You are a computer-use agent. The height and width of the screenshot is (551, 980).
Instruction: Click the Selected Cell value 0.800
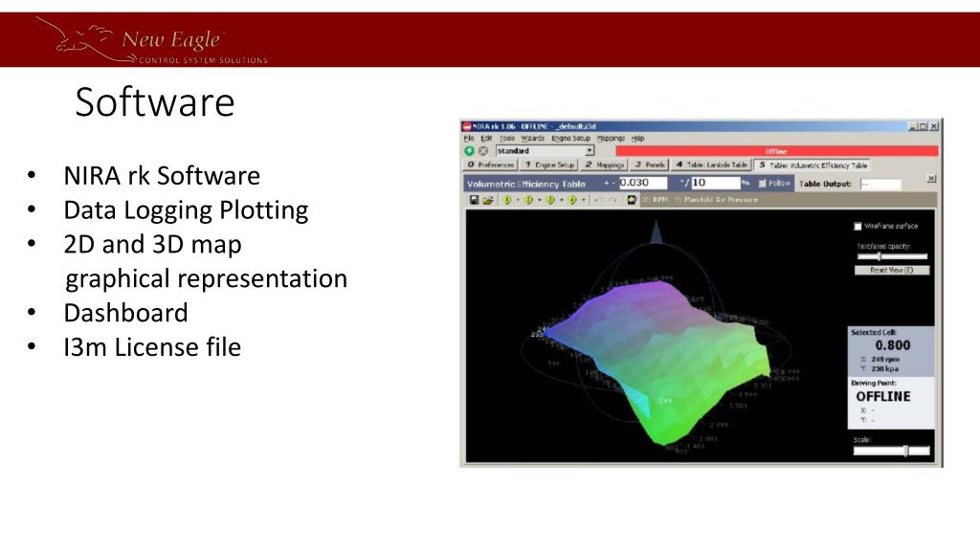pos(893,345)
